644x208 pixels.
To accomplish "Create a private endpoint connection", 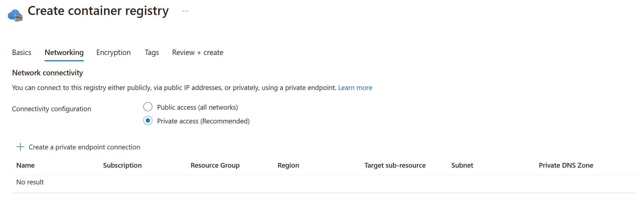I will pos(84,147).
